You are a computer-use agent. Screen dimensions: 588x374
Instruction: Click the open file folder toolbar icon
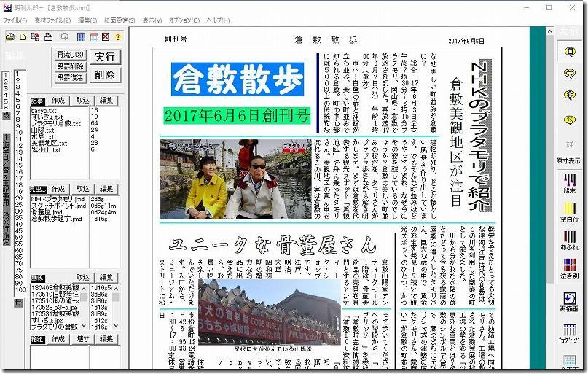click(x=10, y=36)
